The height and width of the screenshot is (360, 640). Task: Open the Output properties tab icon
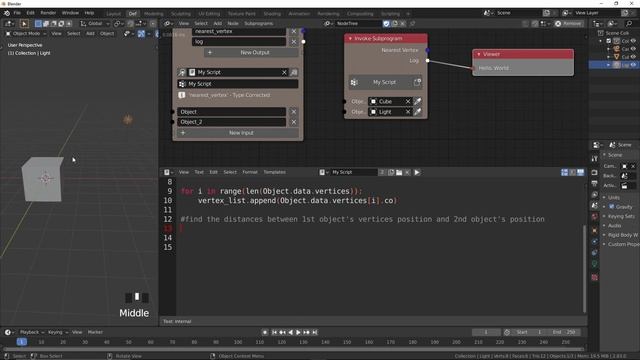pos(594,184)
